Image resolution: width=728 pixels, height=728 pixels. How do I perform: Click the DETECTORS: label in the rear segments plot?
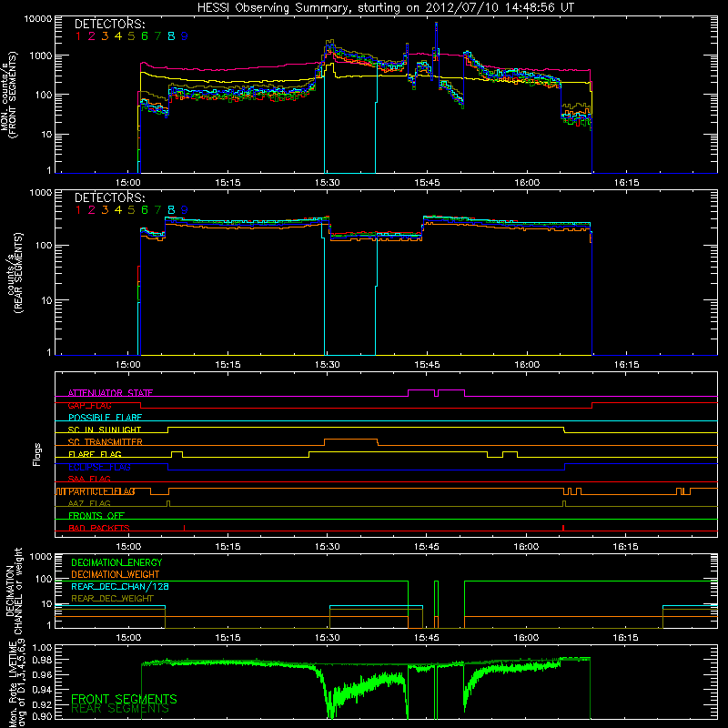(x=109, y=197)
